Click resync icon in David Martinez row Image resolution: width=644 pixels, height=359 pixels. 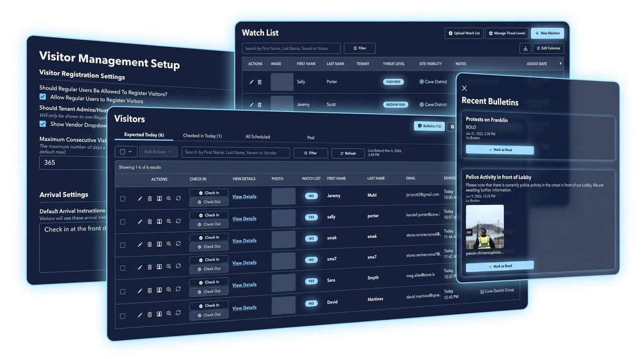click(x=178, y=312)
